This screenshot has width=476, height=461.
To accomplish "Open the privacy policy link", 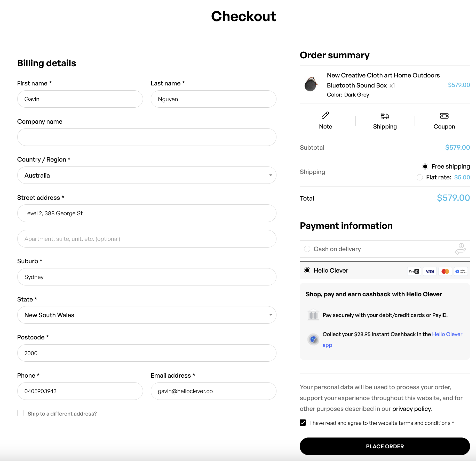I will point(411,409).
